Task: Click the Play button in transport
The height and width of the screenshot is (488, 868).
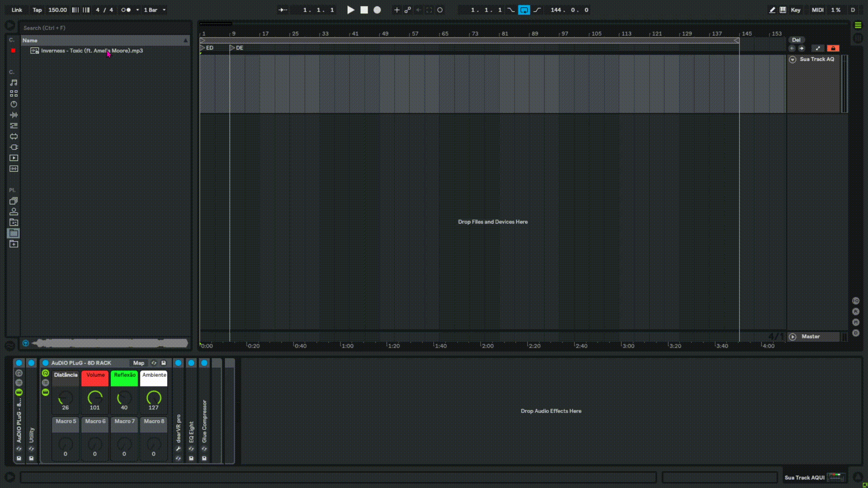Action: click(x=350, y=10)
